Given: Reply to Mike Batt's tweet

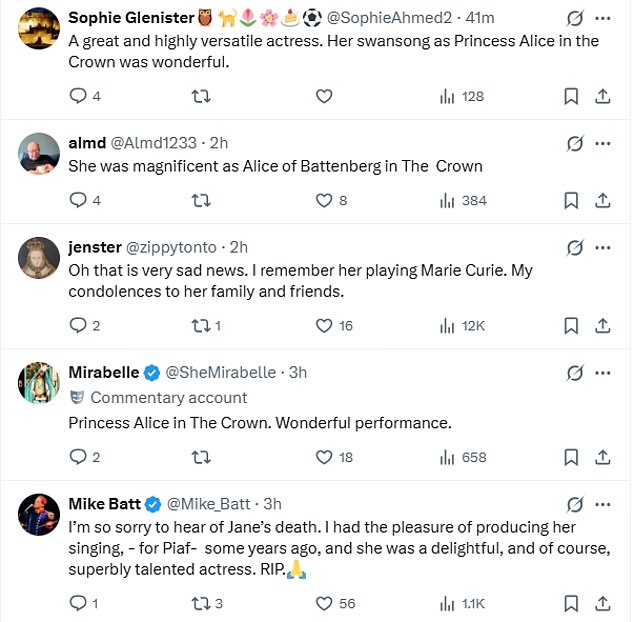Looking at the screenshot, I should click(78, 603).
